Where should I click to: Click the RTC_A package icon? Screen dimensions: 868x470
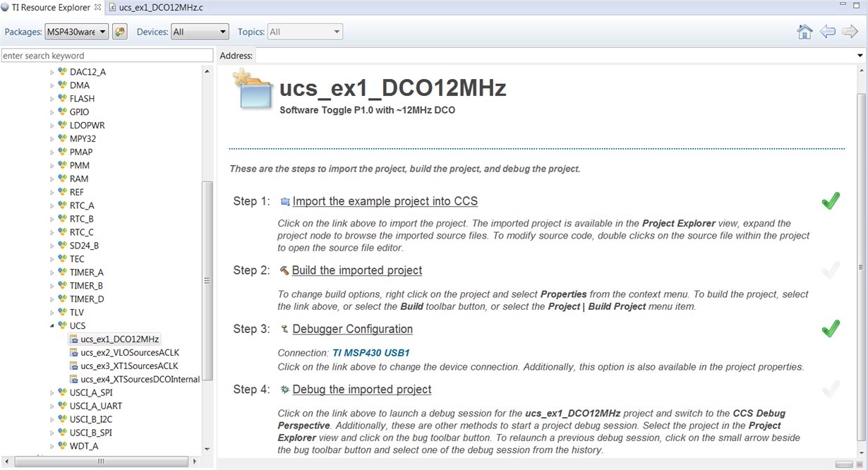point(63,205)
